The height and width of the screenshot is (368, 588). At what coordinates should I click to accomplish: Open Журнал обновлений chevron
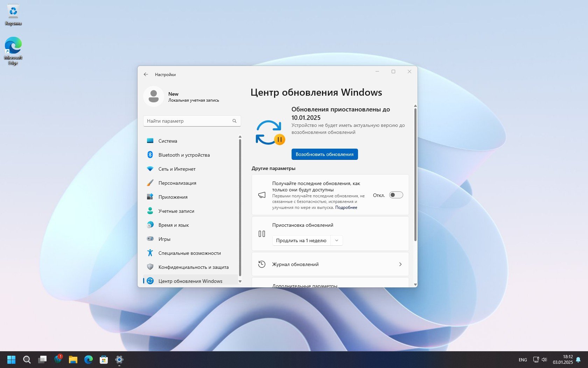tap(400, 264)
